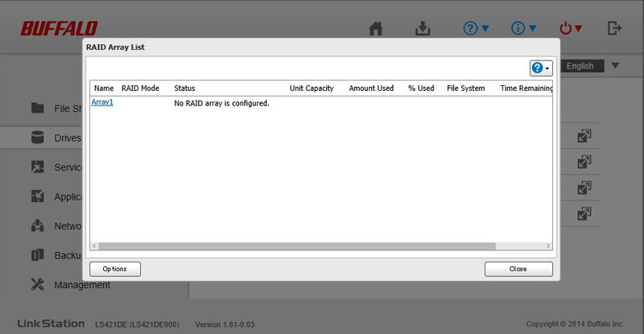The width and height of the screenshot is (644, 334).
Task: Open the power options menu
Action: pyautogui.click(x=571, y=28)
